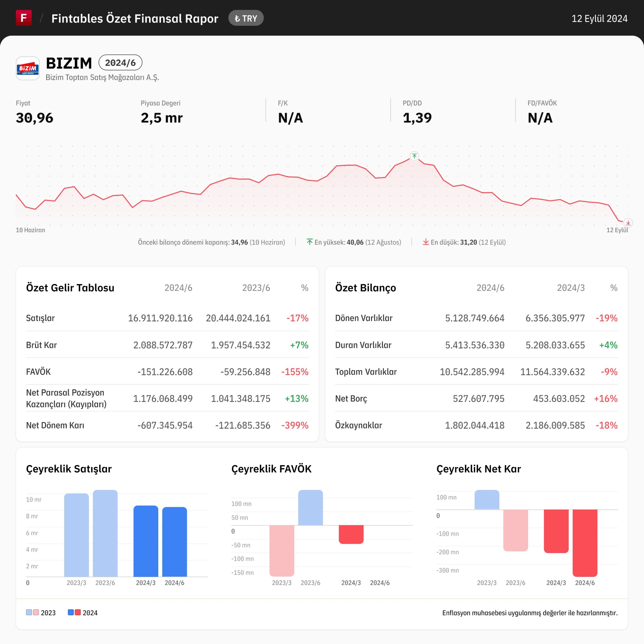The image size is (644, 644).
Task: Click the Duran Varlıklar +4% change
Action: point(608,345)
